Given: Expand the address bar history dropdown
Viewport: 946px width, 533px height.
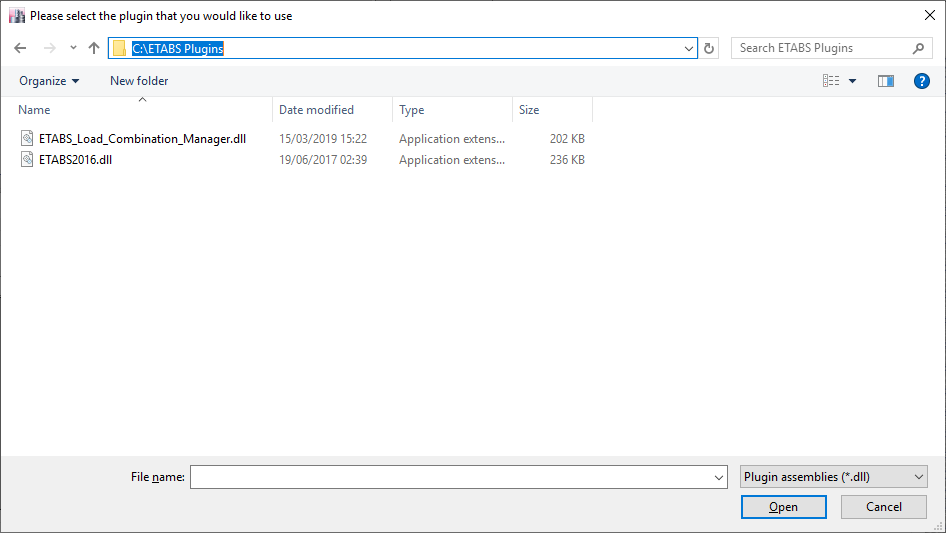Looking at the screenshot, I should (x=688, y=48).
